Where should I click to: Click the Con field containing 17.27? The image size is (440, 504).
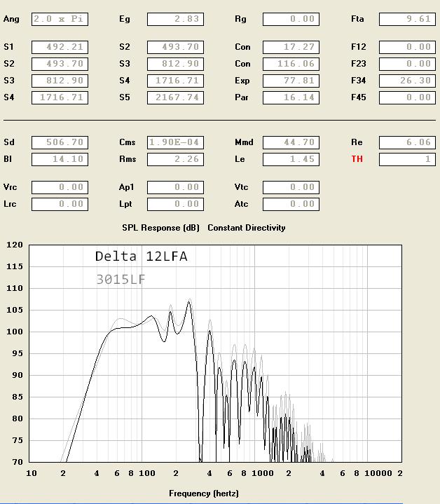click(291, 47)
